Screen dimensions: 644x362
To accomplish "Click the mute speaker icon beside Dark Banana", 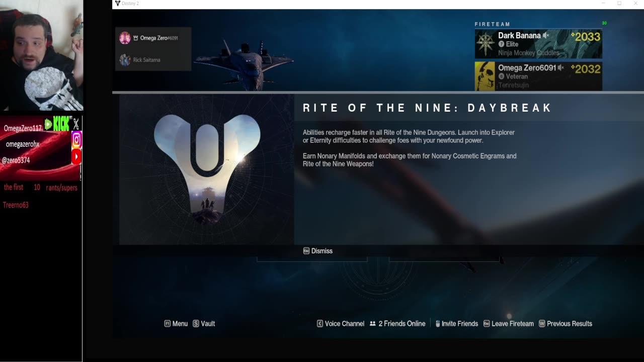I will coord(546,36).
